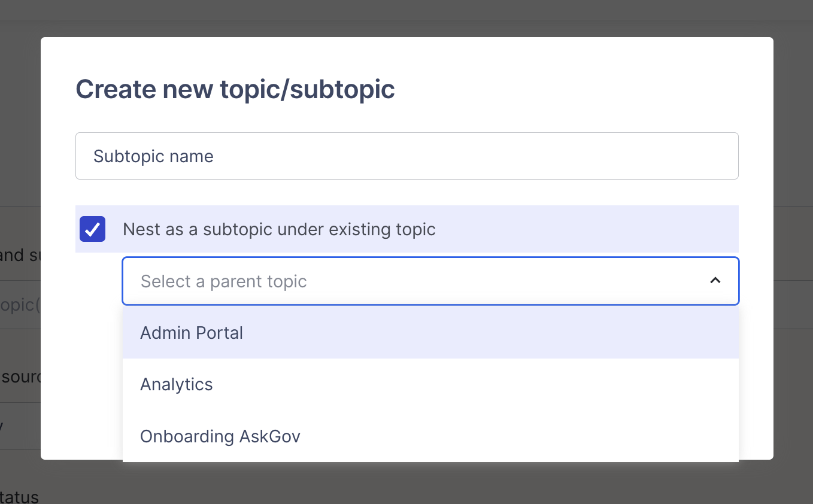Click the white checkmark icon in the blue box

pyautogui.click(x=93, y=229)
